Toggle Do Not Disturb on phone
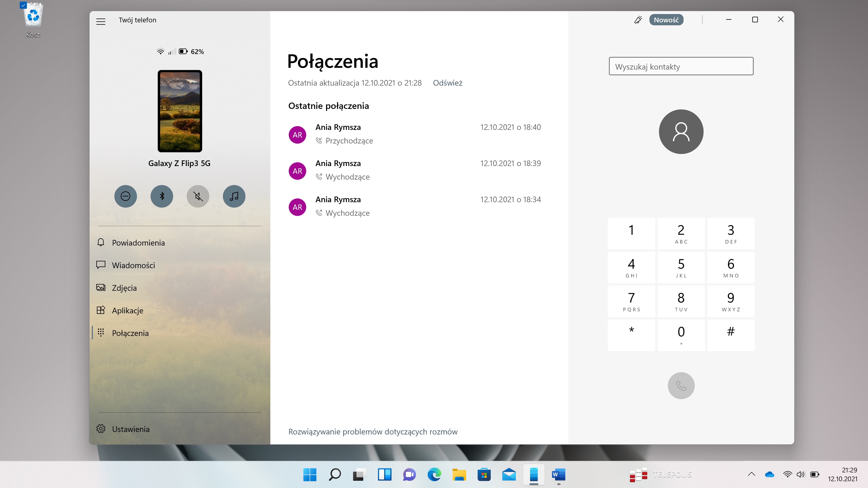The image size is (868, 488). [125, 196]
